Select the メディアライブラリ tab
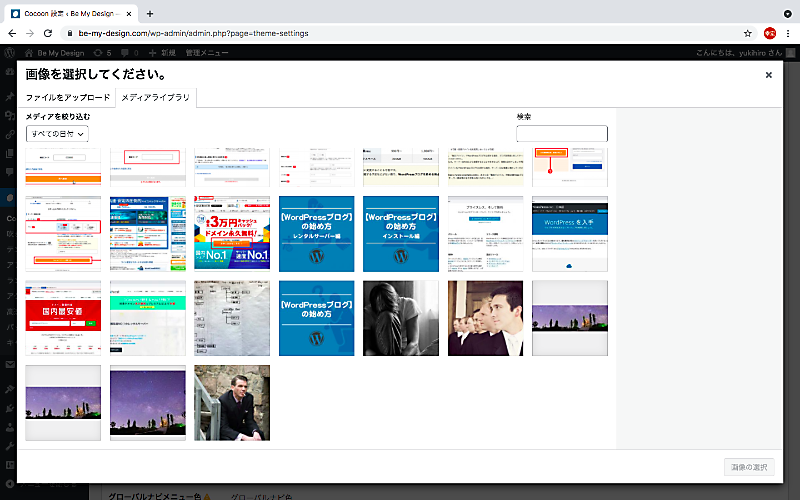 tap(155, 98)
